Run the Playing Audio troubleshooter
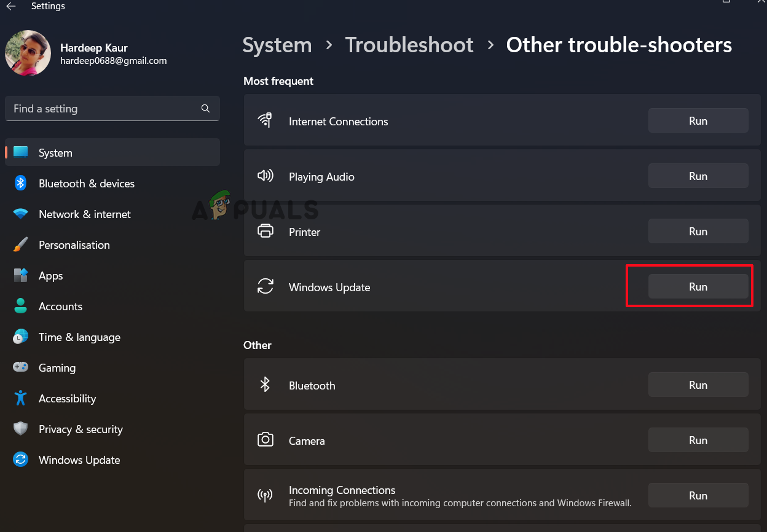 coord(698,176)
